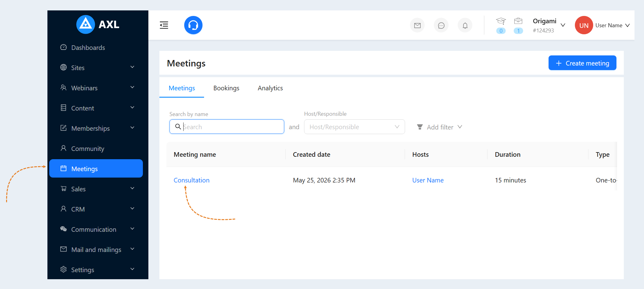Image resolution: width=644 pixels, height=289 pixels.
Task: Click the Webinars sidebar icon
Action: [64, 88]
